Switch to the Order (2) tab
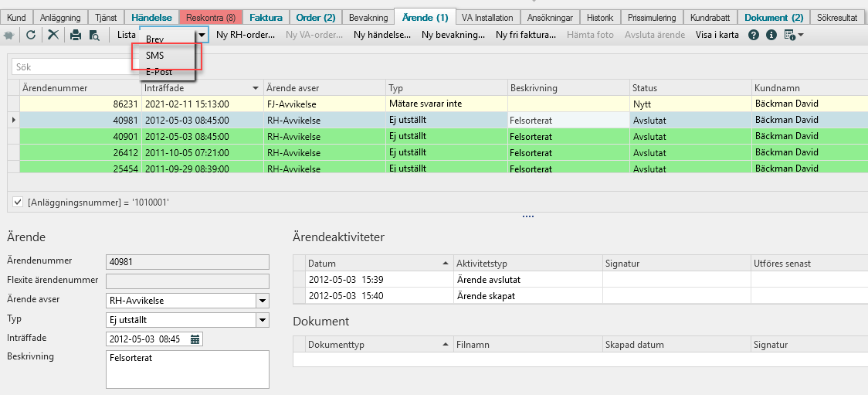The width and height of the screenshot is (868, 395). (316, 18)
